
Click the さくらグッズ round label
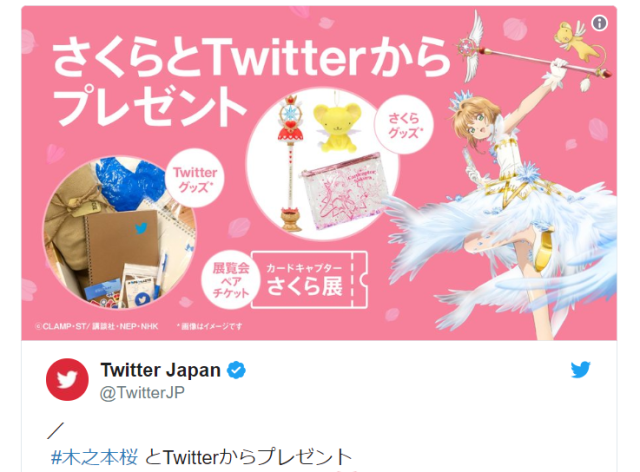(x=403, y=125)
